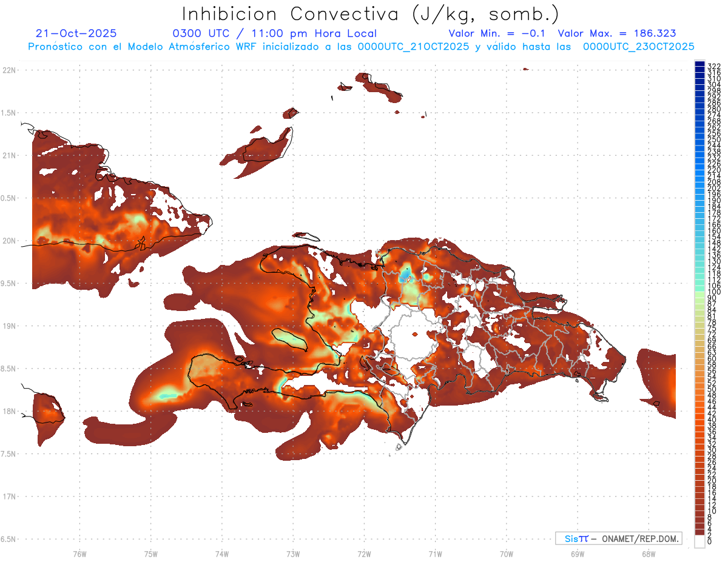Click the '71W' longitude label
The width and height of the screenshot is (728, 562).
435,554
